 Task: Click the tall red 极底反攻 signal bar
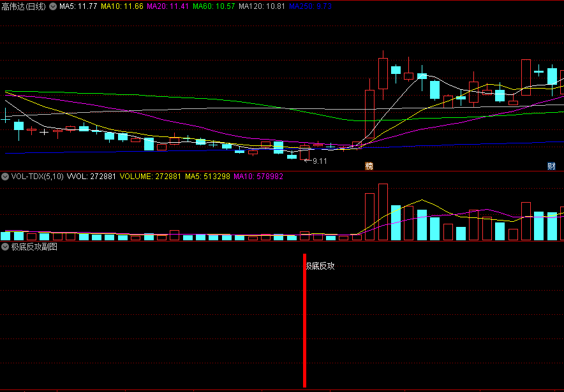coord(305,321)
